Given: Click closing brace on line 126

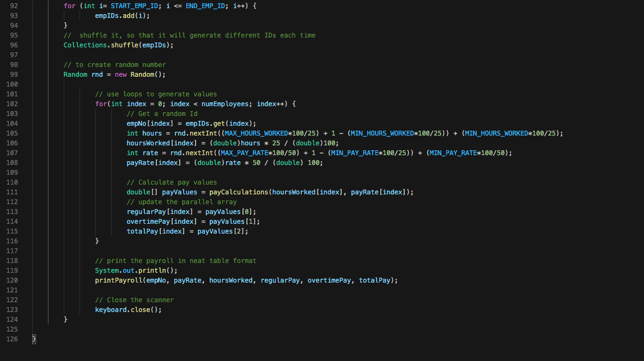Looking at the screenshot, I should pos(34,339).
